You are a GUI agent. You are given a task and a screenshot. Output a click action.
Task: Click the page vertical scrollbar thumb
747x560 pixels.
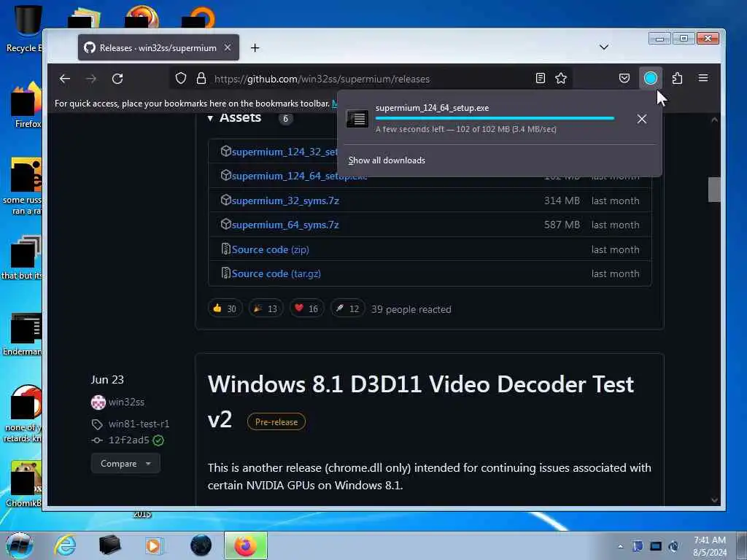tap(714, 190)
